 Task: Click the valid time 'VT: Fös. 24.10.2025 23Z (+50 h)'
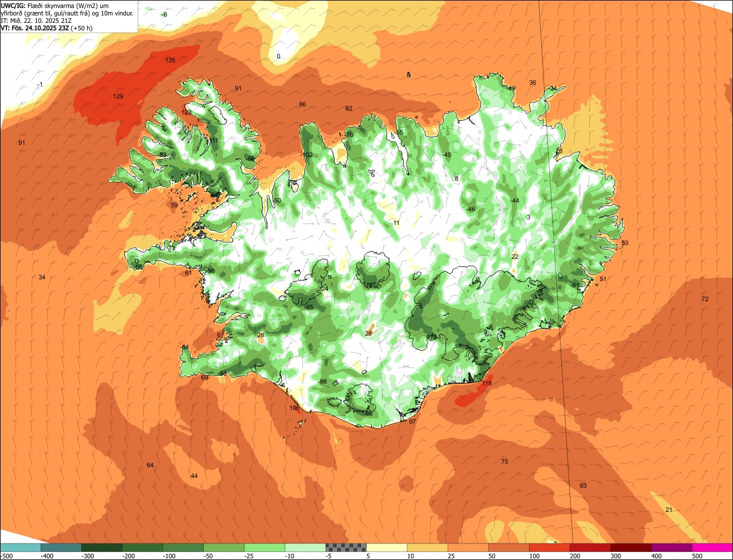(x=47, y=27)
